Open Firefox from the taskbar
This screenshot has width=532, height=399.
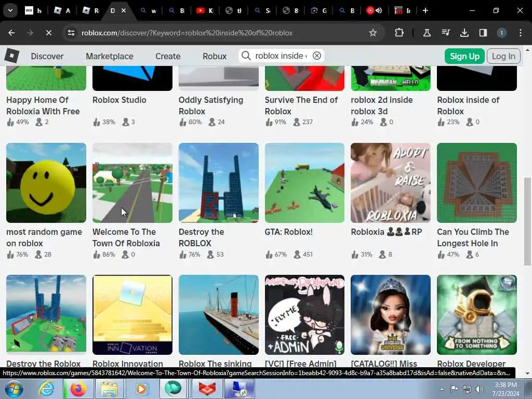pyautogui.click(x=78, y=389)
